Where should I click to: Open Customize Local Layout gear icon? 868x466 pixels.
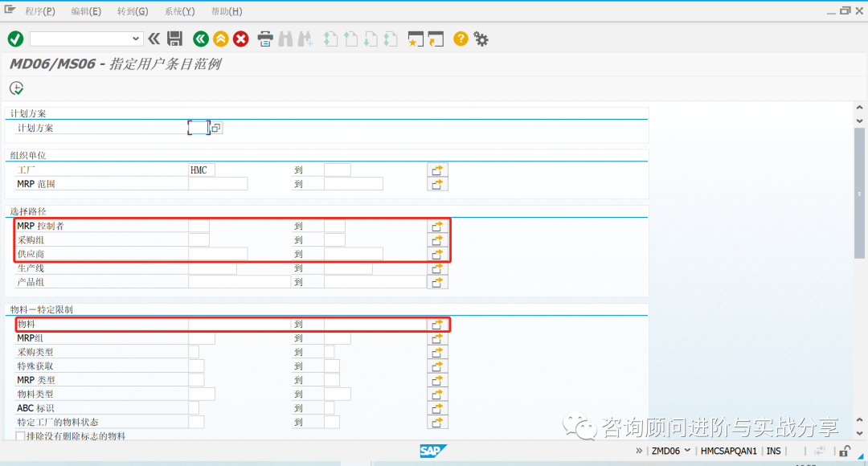tap(481, 39)
